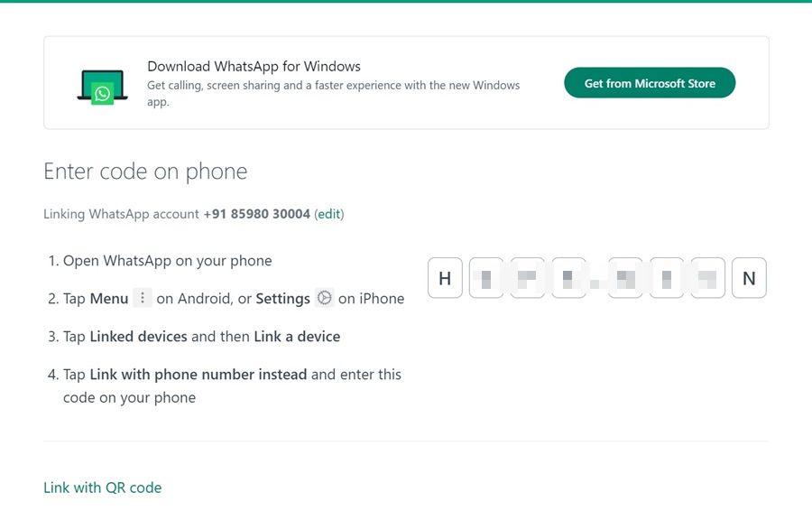This screenshot has height=520, width=812.
Task: Select the code box showing letter H
Action: pyautogui.click(x=445, y=278)
